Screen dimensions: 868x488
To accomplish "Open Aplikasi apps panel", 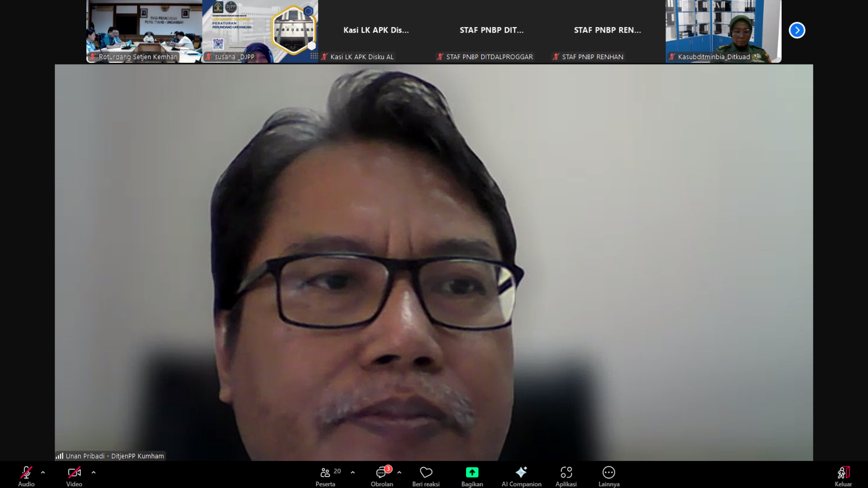I will 566,476.
